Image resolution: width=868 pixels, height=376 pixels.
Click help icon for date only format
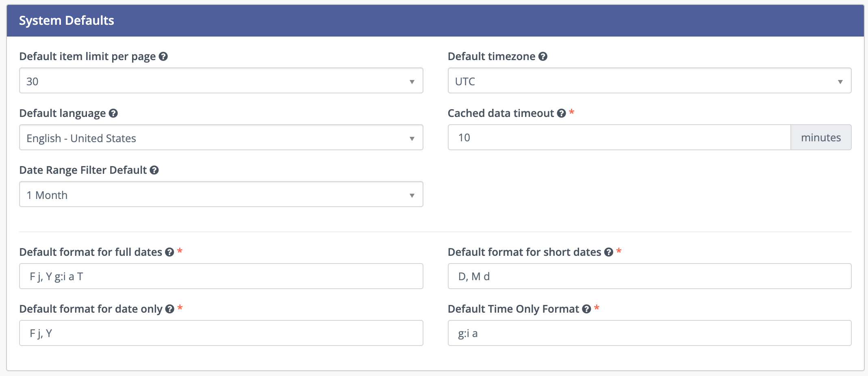point(170,309)
